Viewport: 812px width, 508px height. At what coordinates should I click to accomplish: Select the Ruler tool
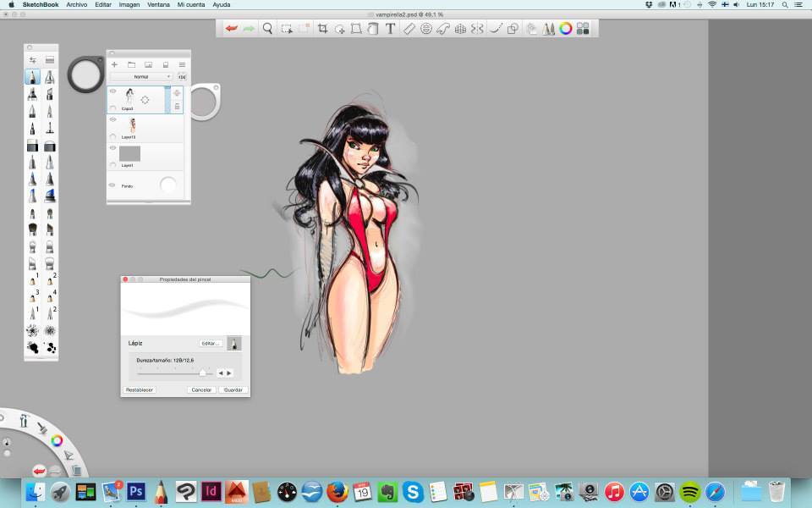click(409, 29)
